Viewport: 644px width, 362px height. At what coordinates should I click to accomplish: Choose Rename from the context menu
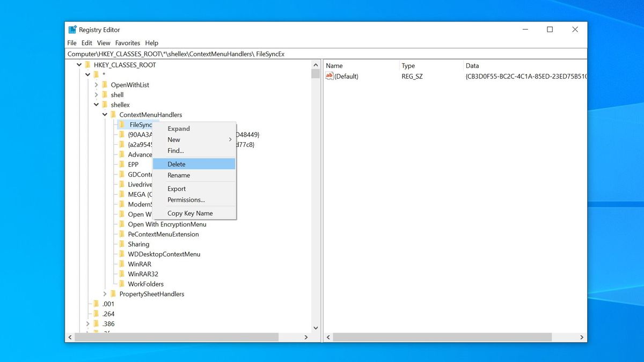click(x=179, y=175)
